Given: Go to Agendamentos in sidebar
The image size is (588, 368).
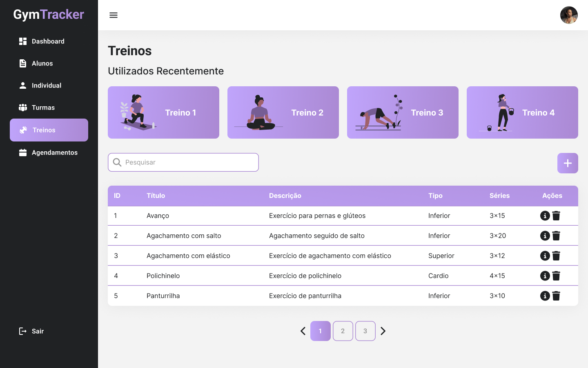Looking at the screenshot, I should (54, 153).
